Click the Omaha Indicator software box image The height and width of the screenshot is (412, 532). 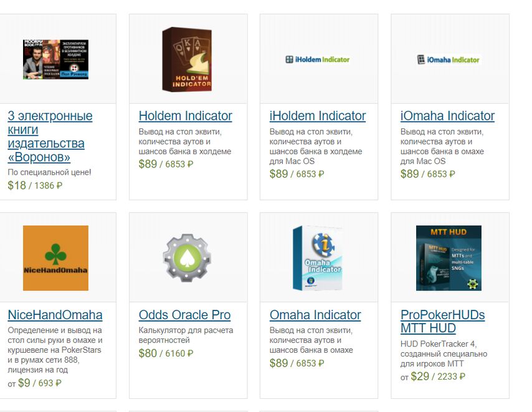[x=317, y=258]
